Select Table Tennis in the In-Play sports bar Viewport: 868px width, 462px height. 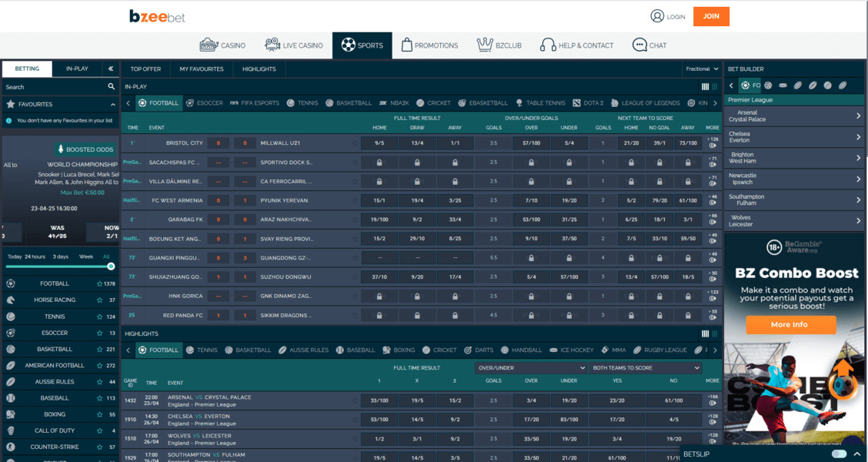540,103
